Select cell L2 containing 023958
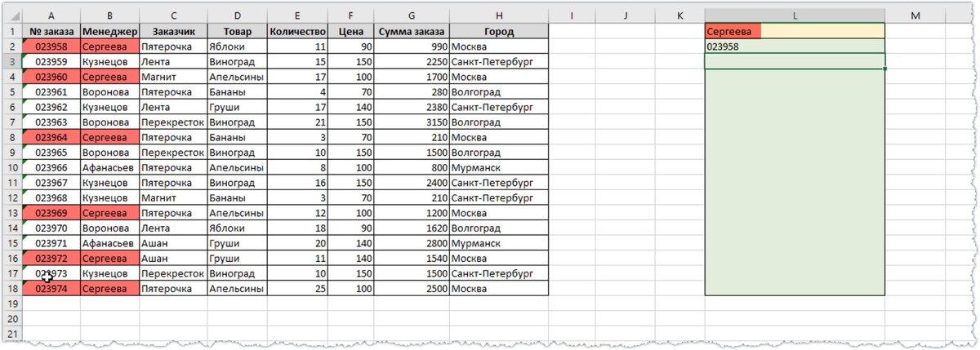 coord(795,47)
